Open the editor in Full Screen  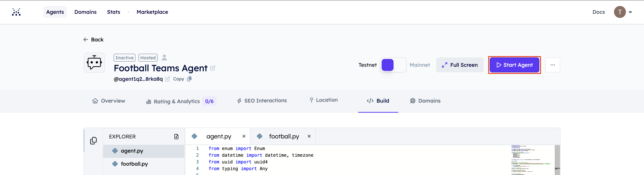click(x=460, y=65)
